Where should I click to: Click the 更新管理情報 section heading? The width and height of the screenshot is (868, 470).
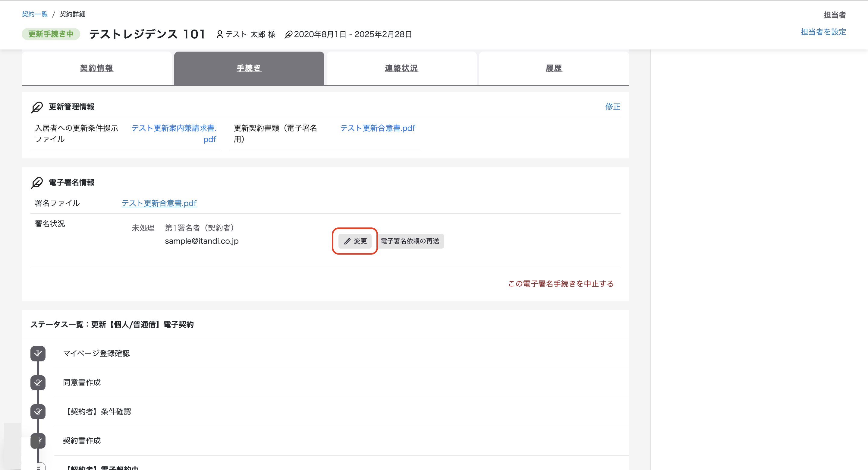pos(71,107)
